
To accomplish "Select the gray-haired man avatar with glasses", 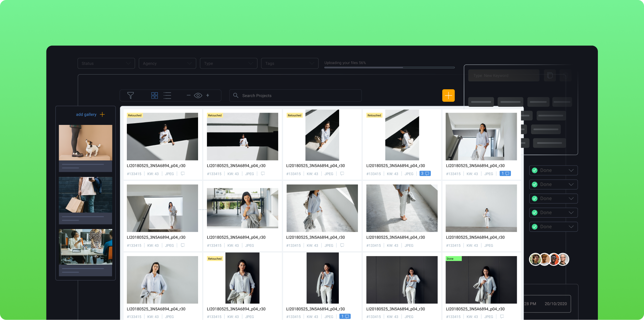I will point(563,259).
